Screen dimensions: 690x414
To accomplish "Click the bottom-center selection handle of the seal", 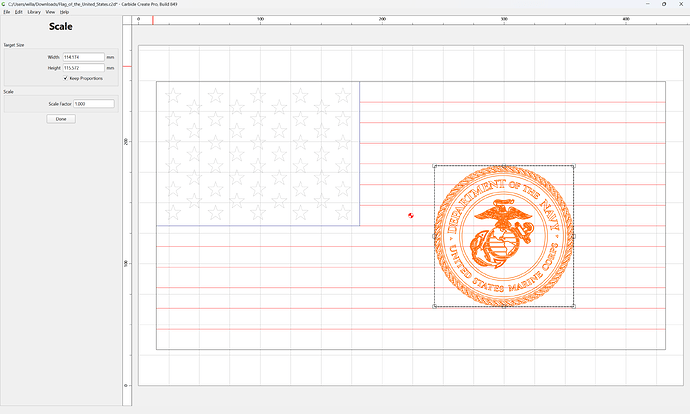I will [504, 306].
